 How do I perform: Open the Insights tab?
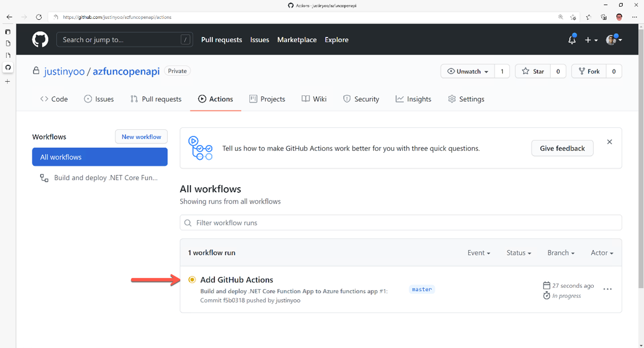[414, 99]
